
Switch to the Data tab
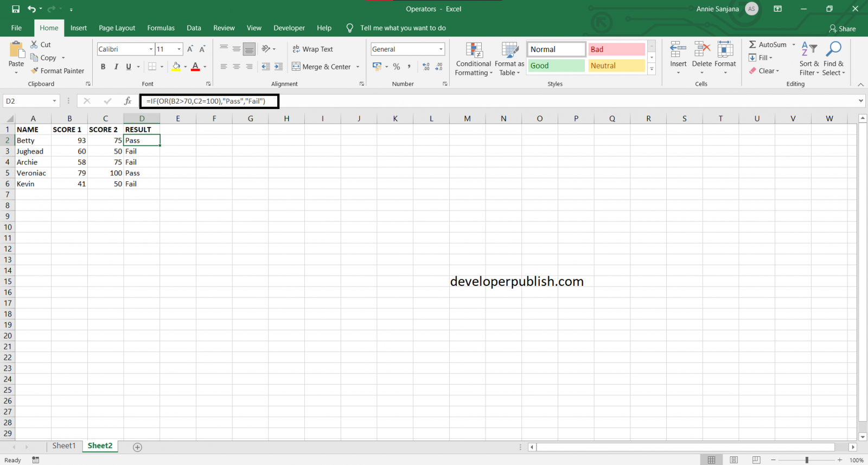194,28
